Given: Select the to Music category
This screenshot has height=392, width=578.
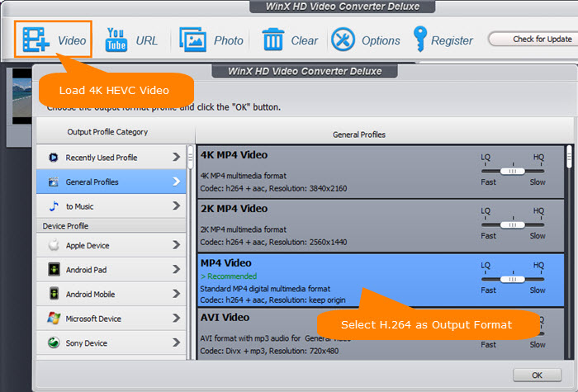Looking at the screenshot, I should [x=111, y=206].
